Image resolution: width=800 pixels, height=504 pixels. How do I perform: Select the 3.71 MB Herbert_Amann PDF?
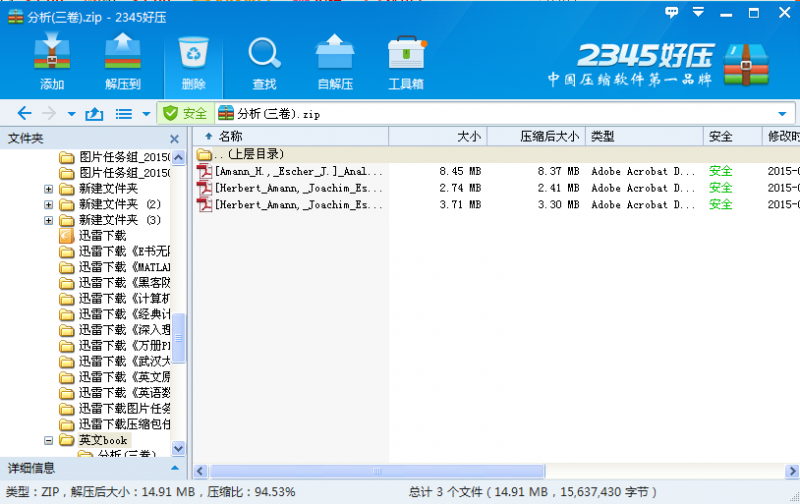[x=496, y=205]
